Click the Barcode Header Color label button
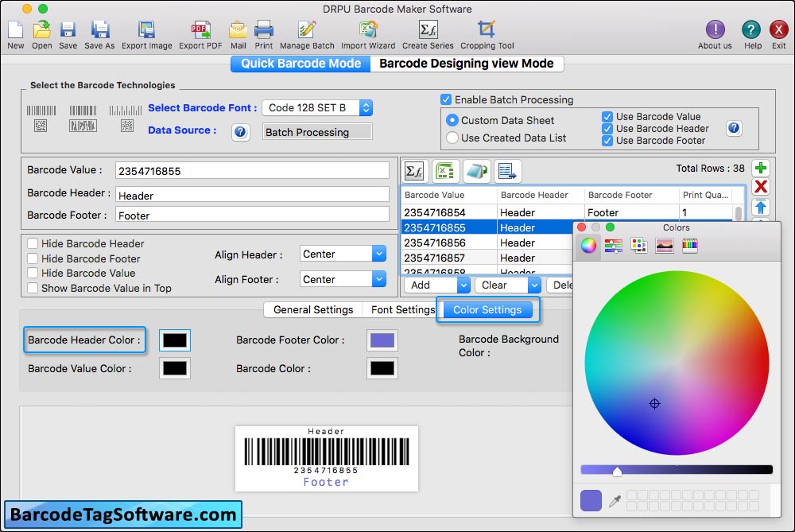Viewport: 795px width, 532px height. (84, 340)
